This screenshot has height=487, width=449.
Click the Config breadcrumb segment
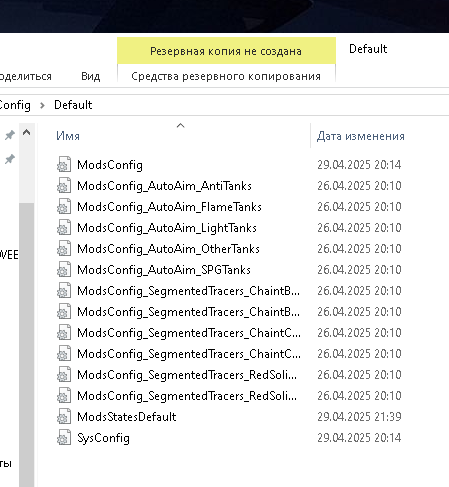click(15, 105)
